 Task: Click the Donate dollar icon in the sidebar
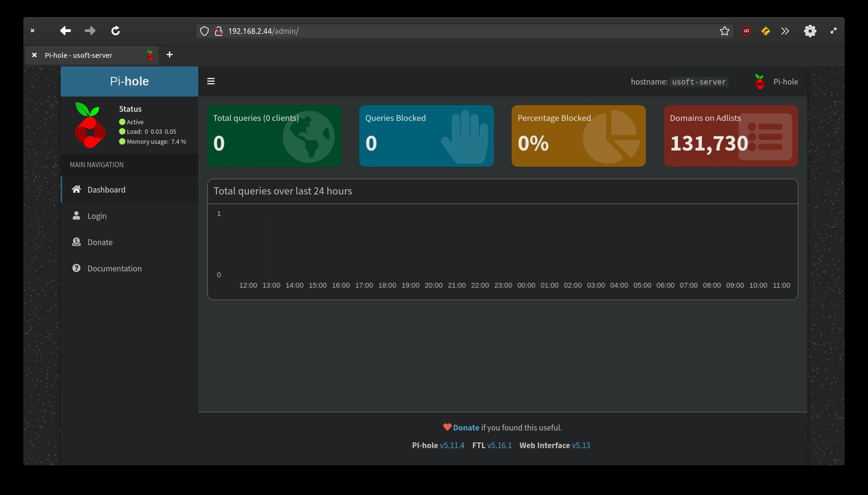click(x=76, y=242)
